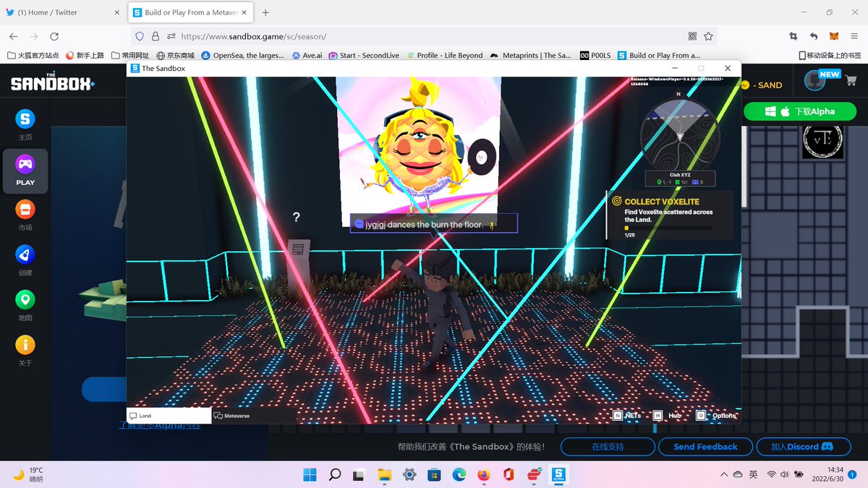Open a new Firefox tab
Screen dimensions: 868x488
[x=265, y=12]
